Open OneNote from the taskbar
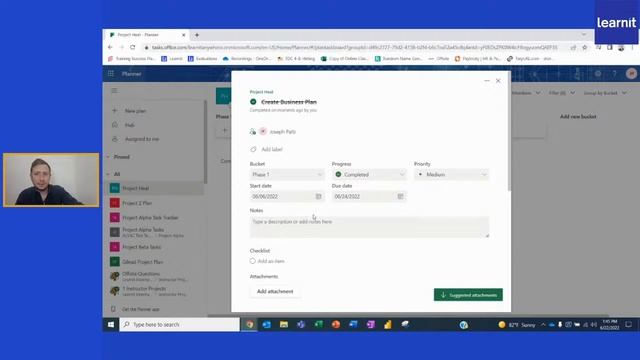 (371, 324)
